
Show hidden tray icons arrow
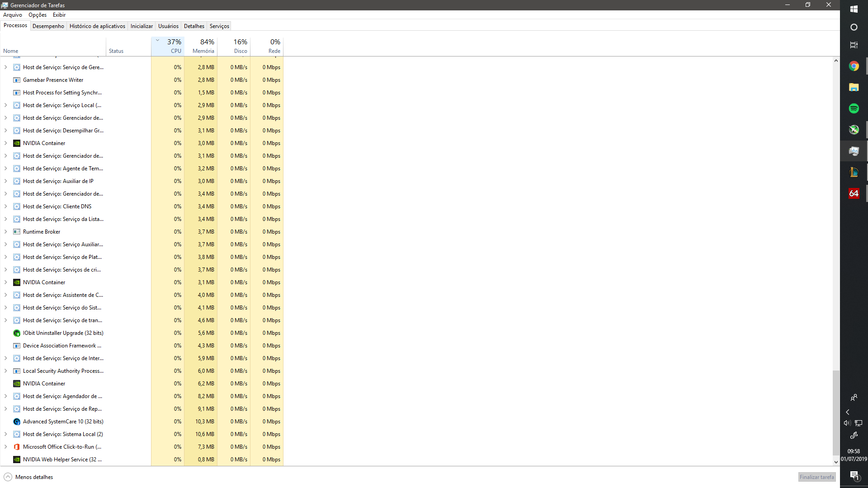[848, 412]
